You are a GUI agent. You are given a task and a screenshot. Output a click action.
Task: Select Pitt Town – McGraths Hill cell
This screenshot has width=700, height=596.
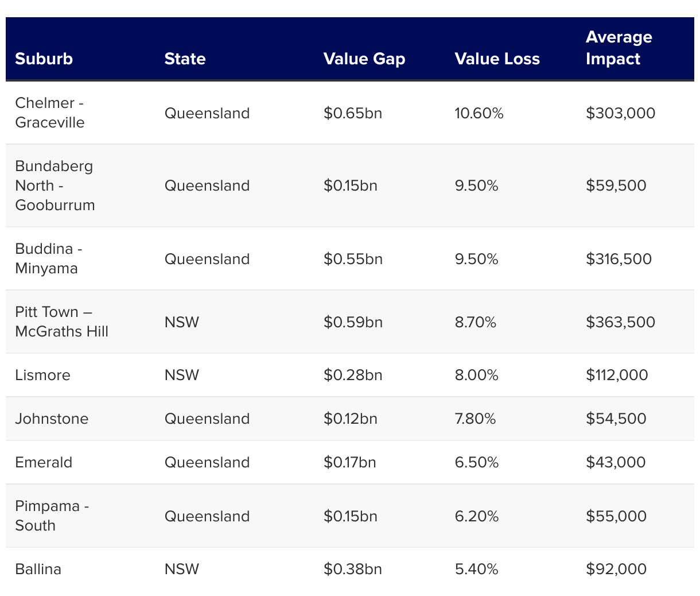[x=61, y=322]
